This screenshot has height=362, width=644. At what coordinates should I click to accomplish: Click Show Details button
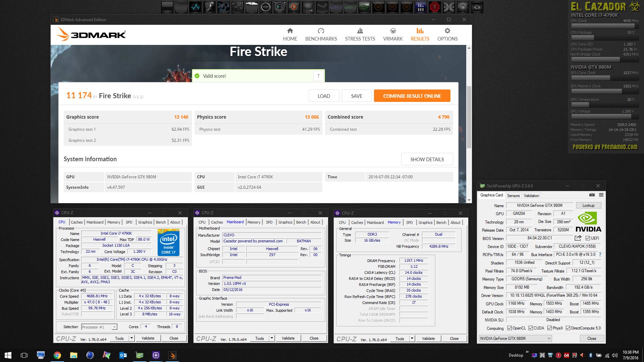(x=427, y=159)
